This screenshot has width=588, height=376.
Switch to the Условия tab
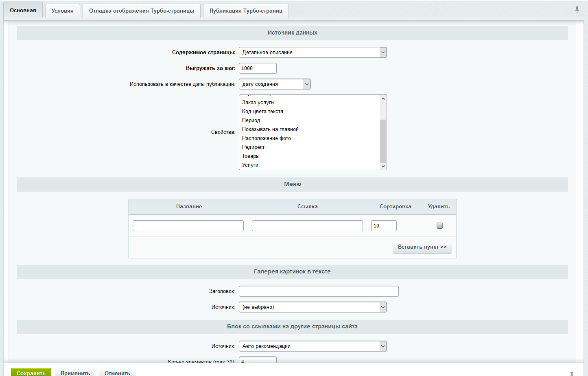pyautogui.click(x=62, y=11)
